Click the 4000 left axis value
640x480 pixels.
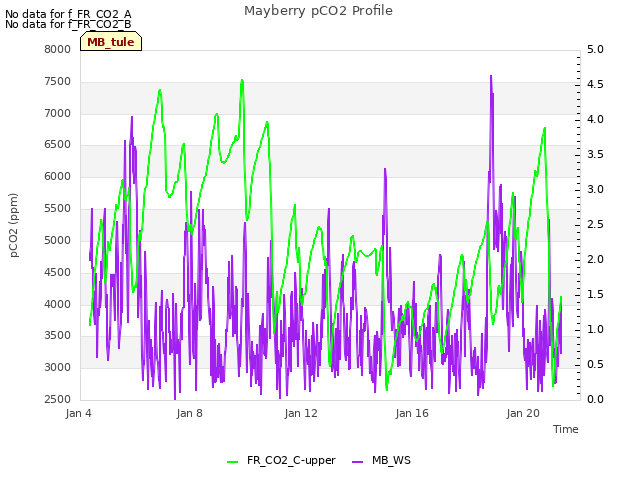(58, 304)
